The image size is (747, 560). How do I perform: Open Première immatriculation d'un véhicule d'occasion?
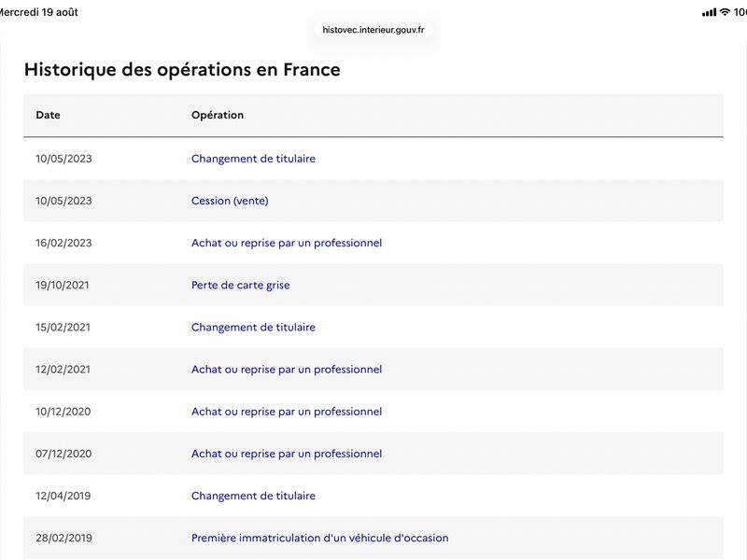pyautogui.click(x=319, y=539)
